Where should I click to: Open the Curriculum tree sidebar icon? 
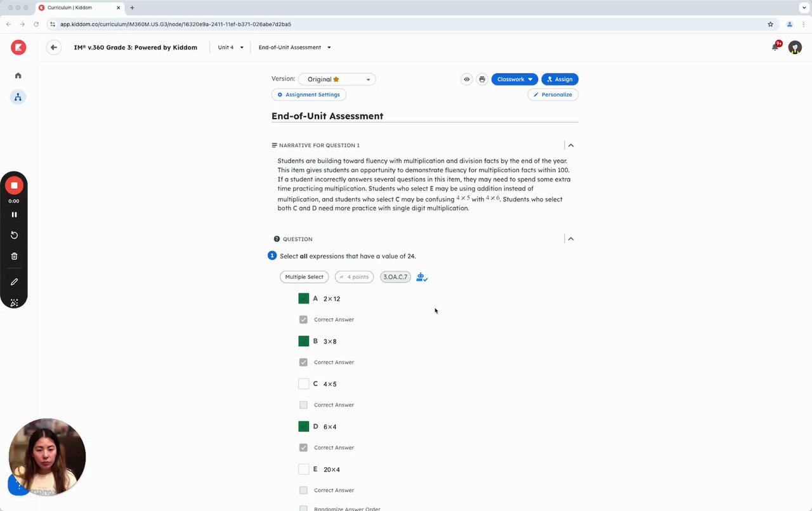18,97
